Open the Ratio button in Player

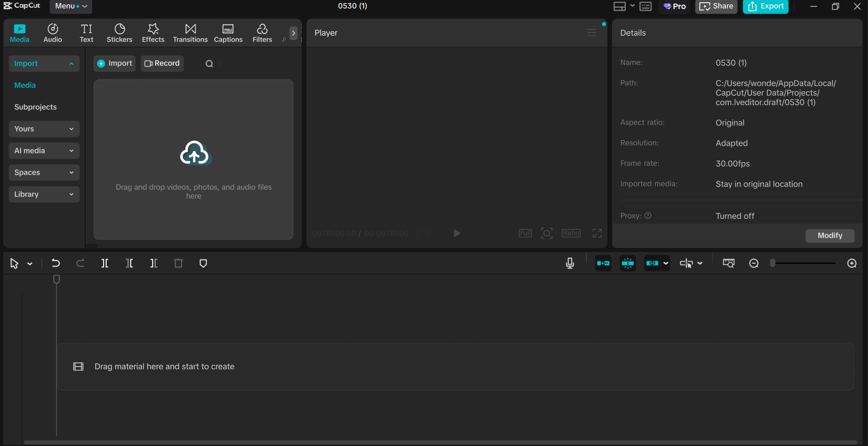coord(571,233)
